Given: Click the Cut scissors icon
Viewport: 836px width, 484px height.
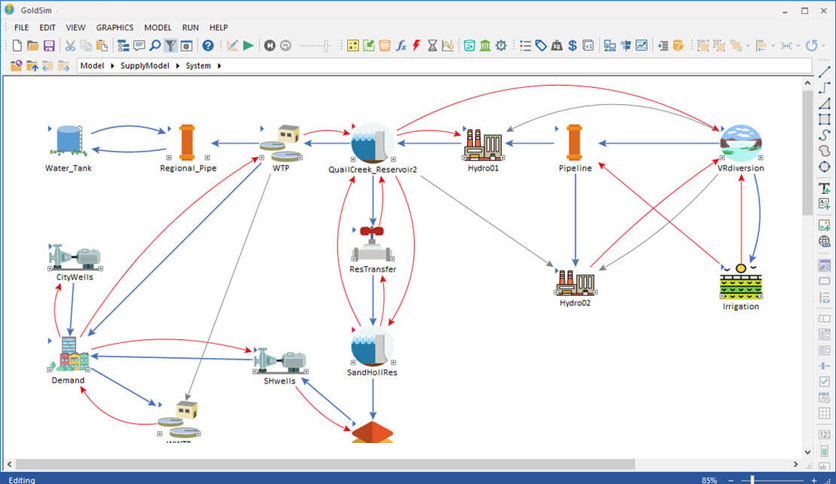Looking at the screenshot, I should click(x=70, y=46).
